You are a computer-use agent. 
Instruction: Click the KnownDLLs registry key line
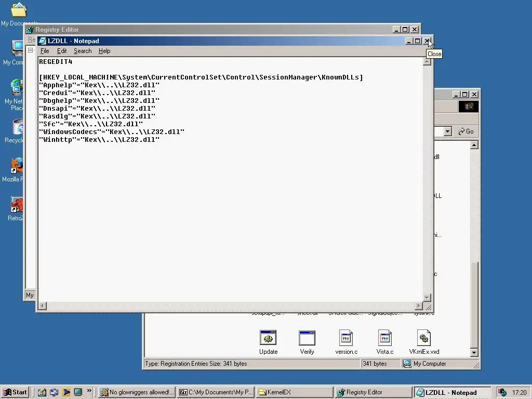pyautogui.click(x=201, y=77)
